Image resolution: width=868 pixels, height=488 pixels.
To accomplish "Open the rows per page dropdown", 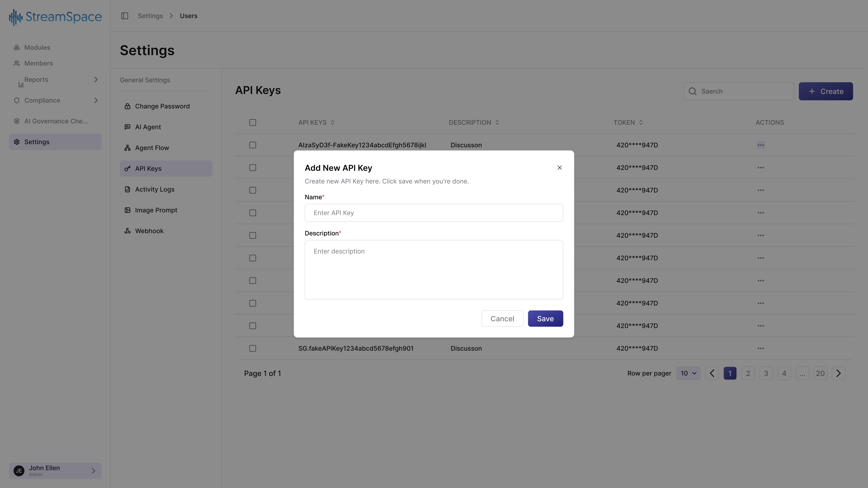I will coord(688,374).
